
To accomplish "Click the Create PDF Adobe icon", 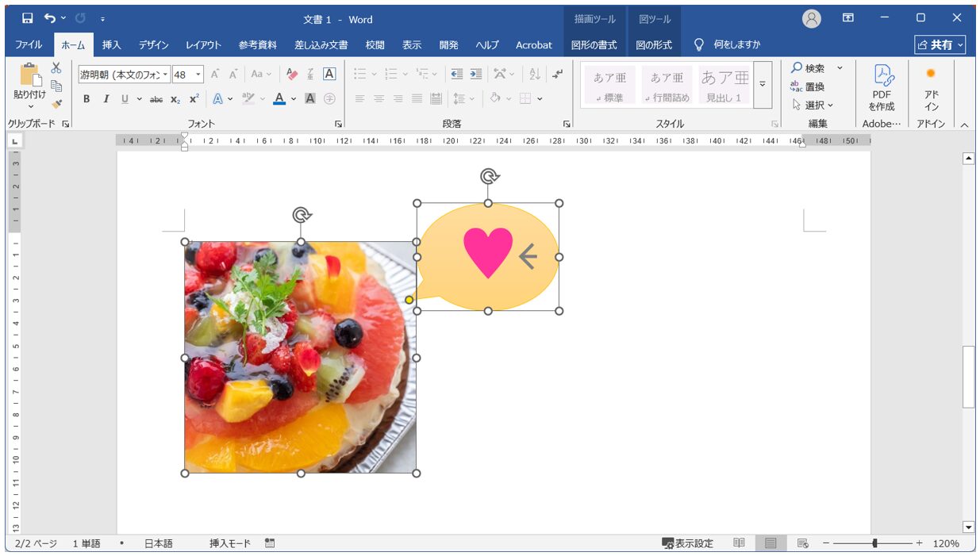I will click(882, 88).
